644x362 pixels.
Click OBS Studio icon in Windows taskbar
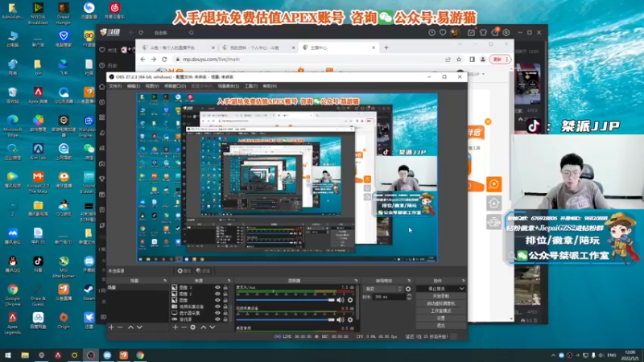point(91,355)
